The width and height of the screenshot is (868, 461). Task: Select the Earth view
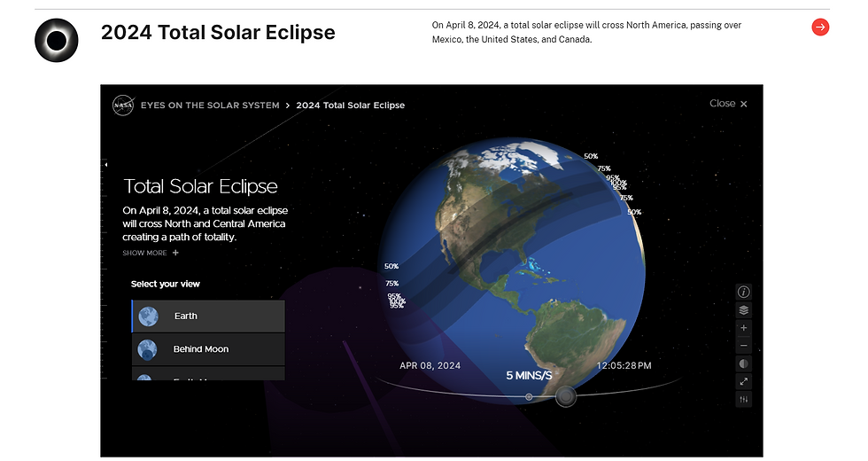[x=208, y=316]
